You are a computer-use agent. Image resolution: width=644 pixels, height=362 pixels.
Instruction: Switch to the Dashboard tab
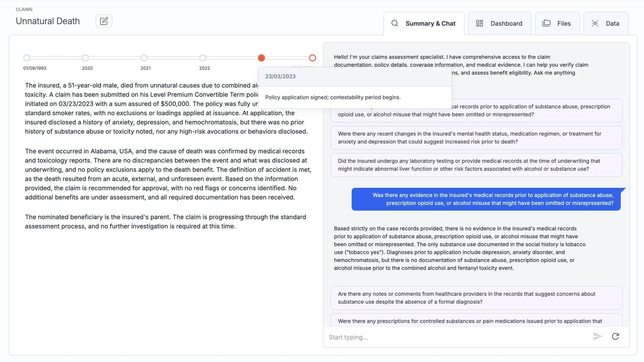pos(500,23)
